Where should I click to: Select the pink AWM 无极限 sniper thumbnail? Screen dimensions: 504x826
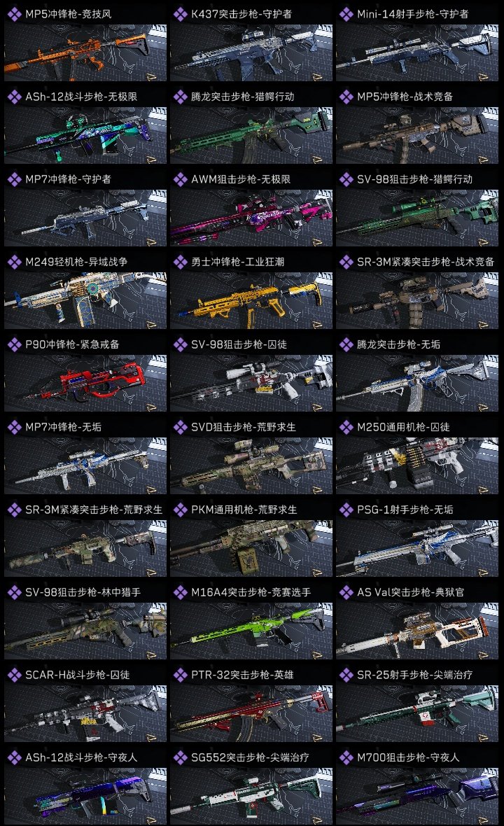(x=251, y=218)
